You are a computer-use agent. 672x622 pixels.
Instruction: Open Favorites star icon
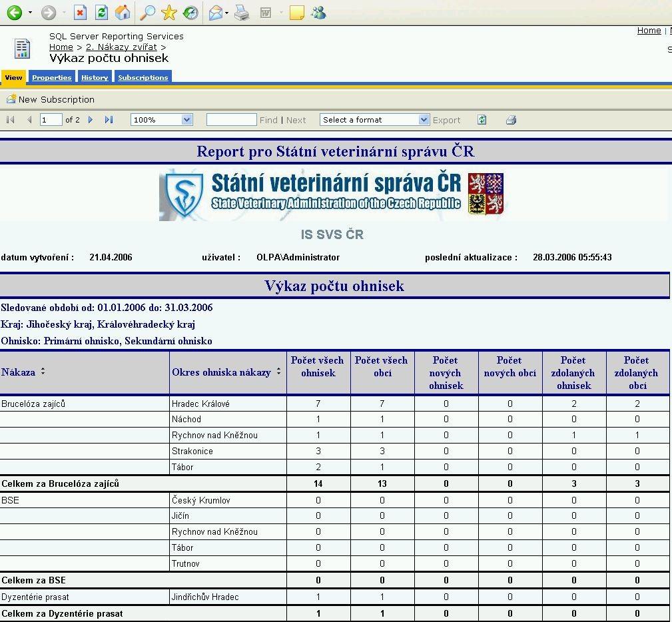tap(169, 13)
